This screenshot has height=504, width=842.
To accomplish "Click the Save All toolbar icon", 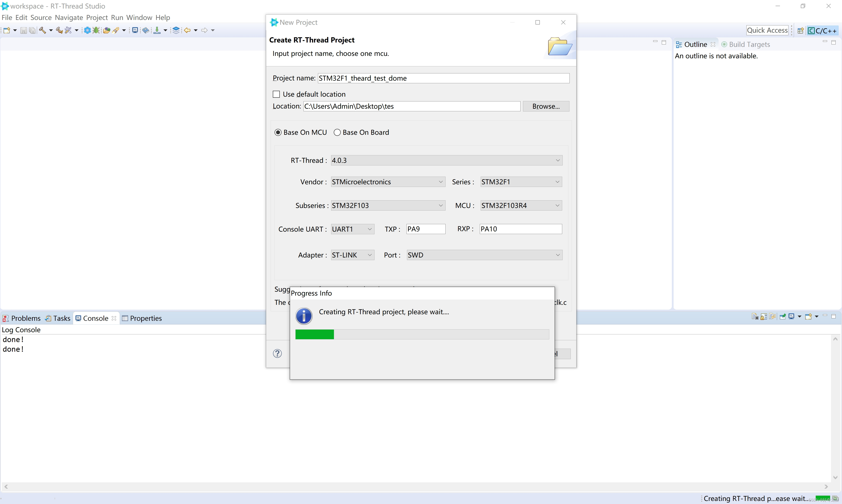I will (x=32, y=30).
